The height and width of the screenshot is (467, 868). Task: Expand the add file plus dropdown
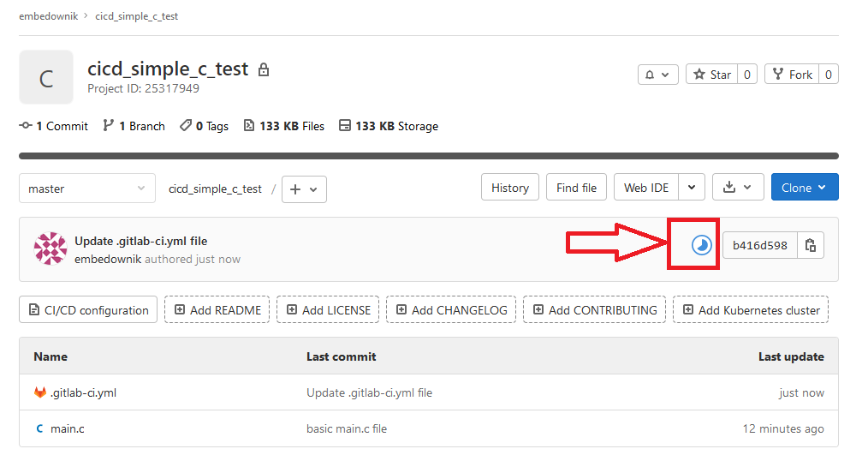point(304,189)
